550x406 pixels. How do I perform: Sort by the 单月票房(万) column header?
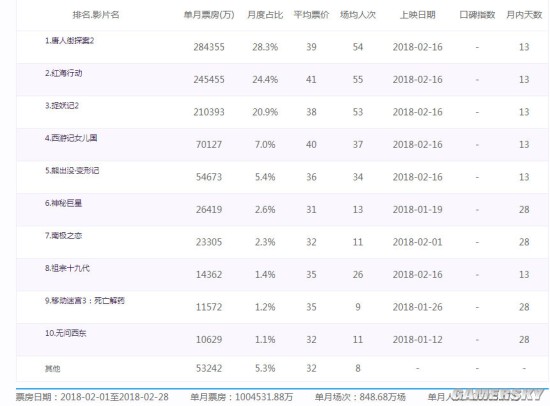pyautogui.click(x=209, y=15)
